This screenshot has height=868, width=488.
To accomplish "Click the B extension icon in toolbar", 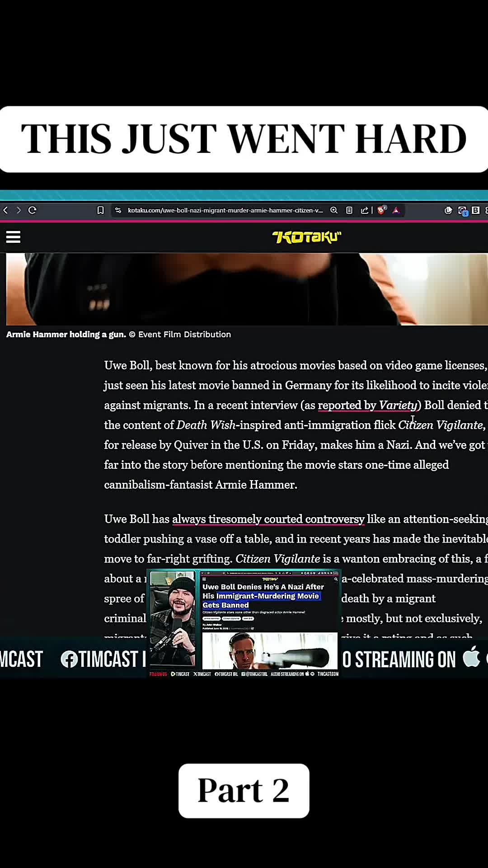I will (475, 210).
